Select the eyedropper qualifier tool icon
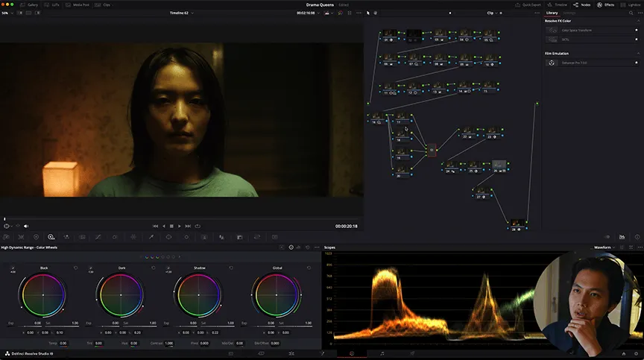Image resolution: width=644 pixels, height=360 pixels. coord(151,237)
